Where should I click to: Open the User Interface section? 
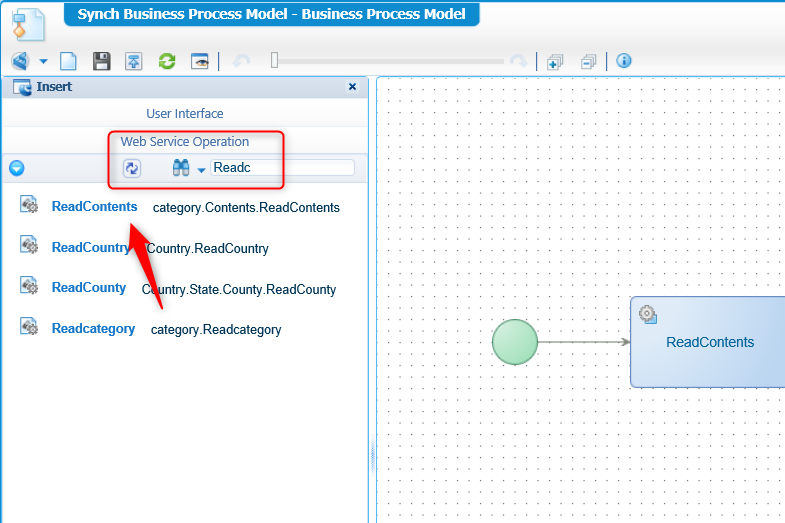(185, 114)
